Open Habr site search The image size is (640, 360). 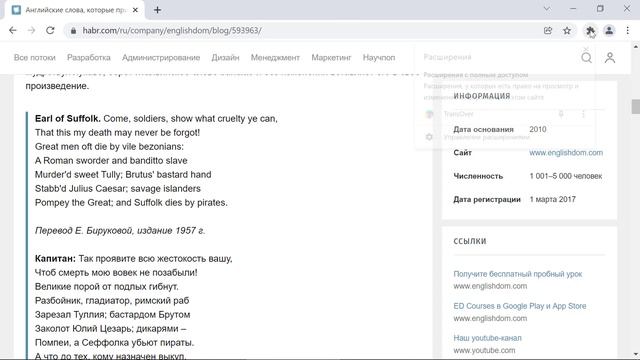point(587,58)
